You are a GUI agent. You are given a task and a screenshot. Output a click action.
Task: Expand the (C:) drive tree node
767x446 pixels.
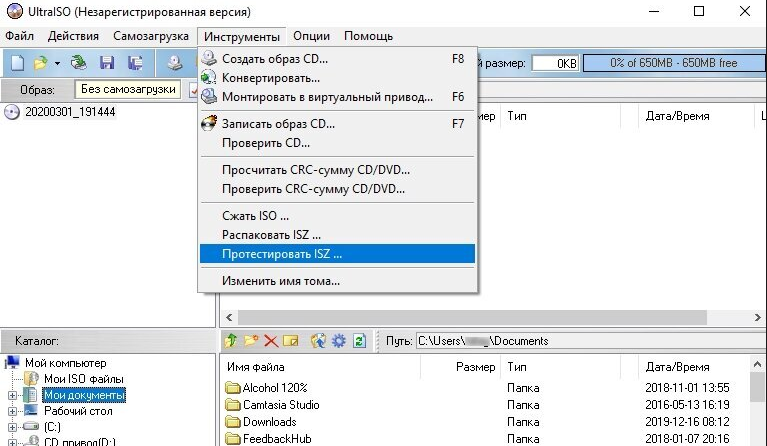[12, 428]
